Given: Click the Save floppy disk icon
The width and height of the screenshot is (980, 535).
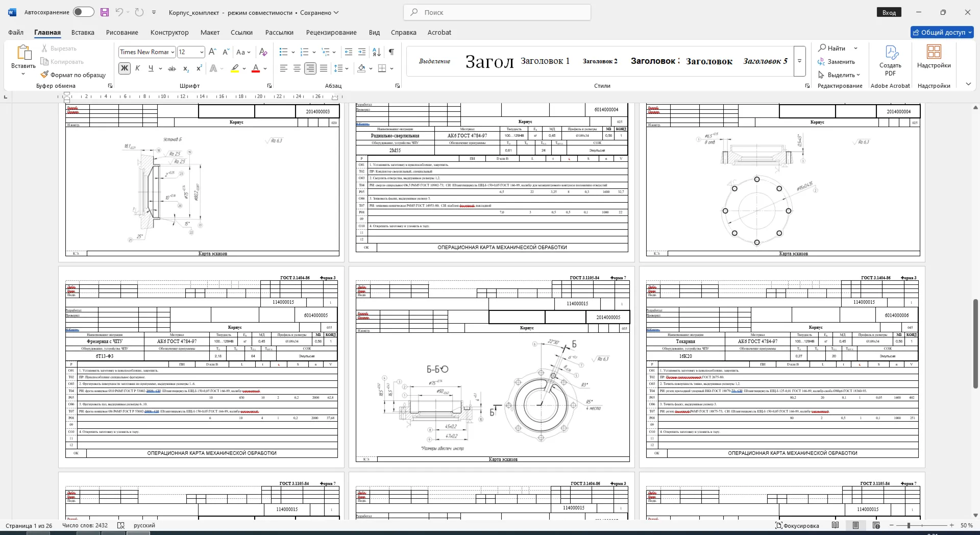Looking at the screenshot, I should pyautogui.click(x=104, y=12).
